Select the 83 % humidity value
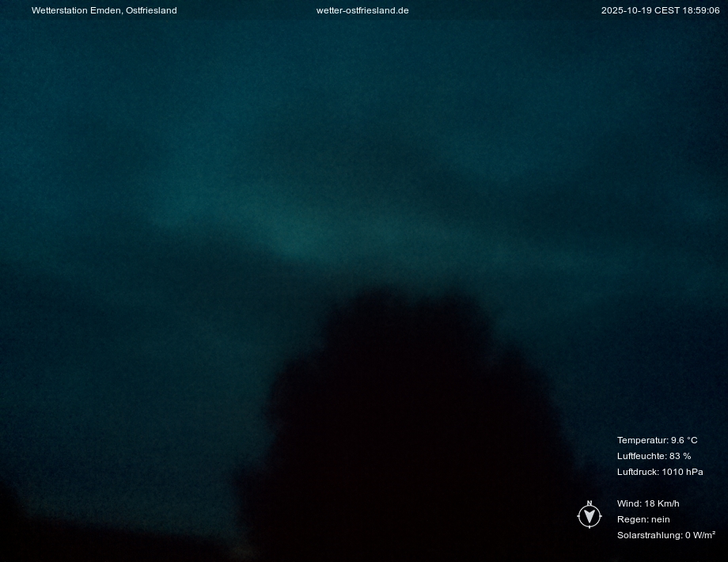This screenshot has width=728, height=562. (681, 456)
